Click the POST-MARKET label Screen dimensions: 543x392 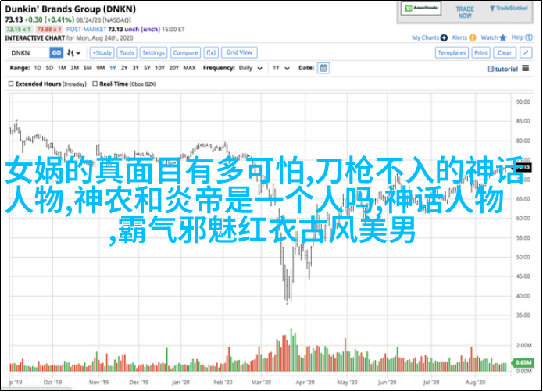(86, 30)
